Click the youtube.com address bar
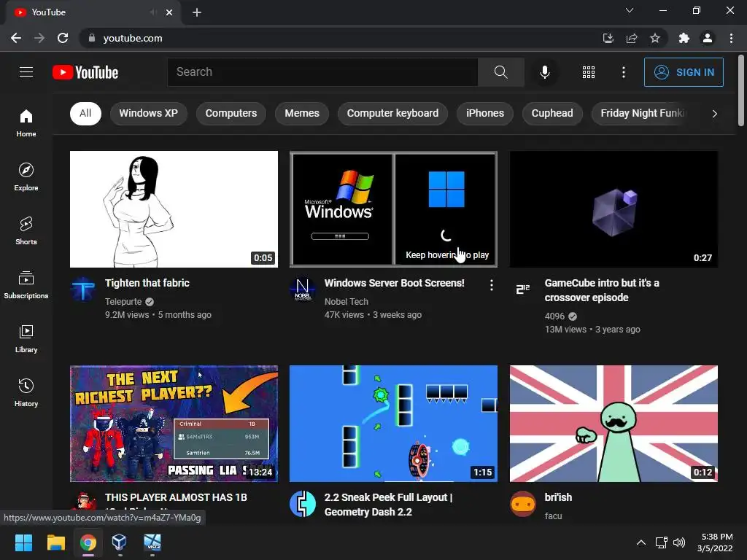The height and width of the screenshot is (560, 747). click(x=341, y=38)
